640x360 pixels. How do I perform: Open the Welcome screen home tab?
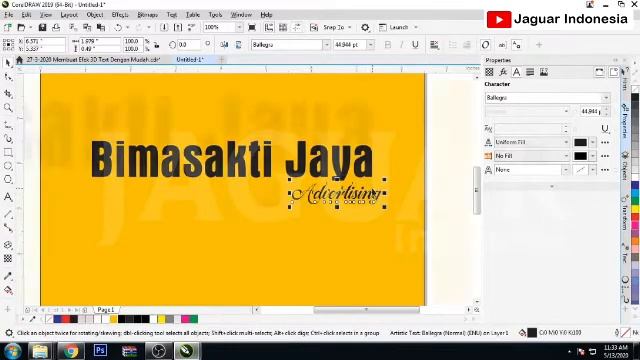click(19, 60)
